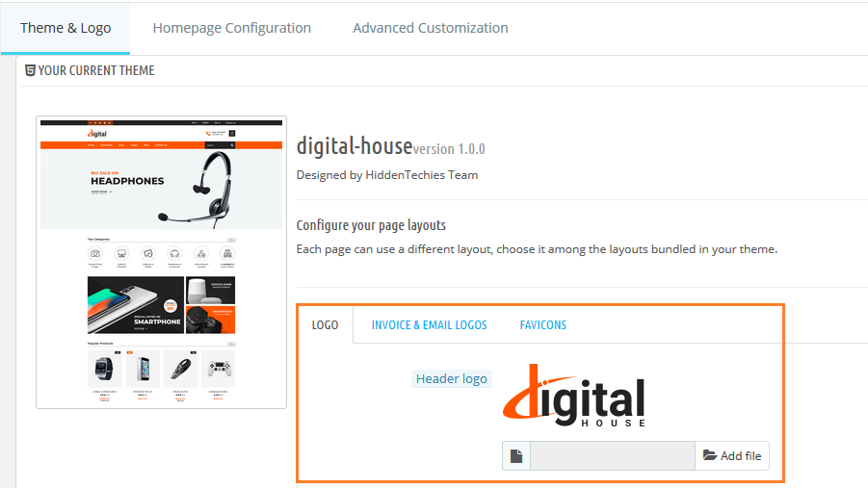The width and height of the screenshot is (868, 488).
Task: Select the Logo tab
Action: pyautogui.click(x=325, y=325)
